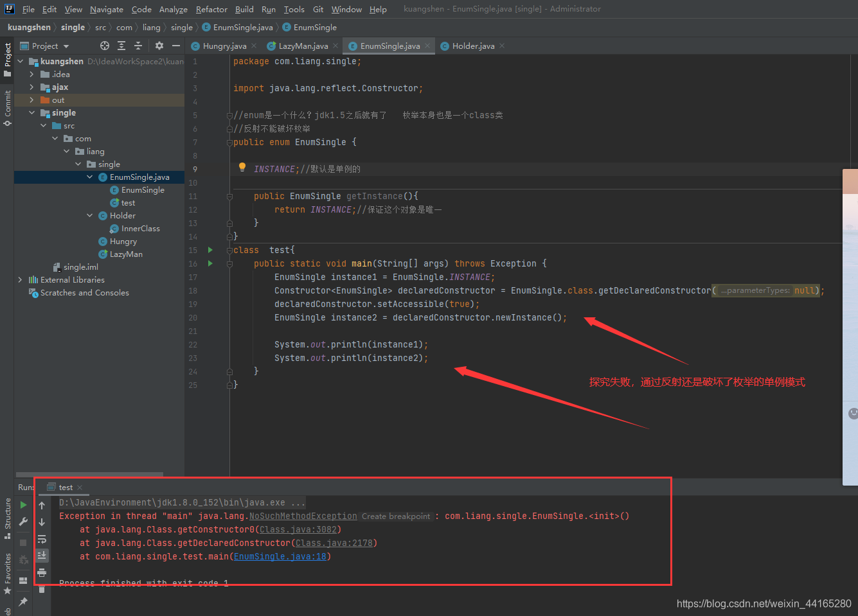
Task: Close the LazyMan.java editor tab
Action: (335, 46)
